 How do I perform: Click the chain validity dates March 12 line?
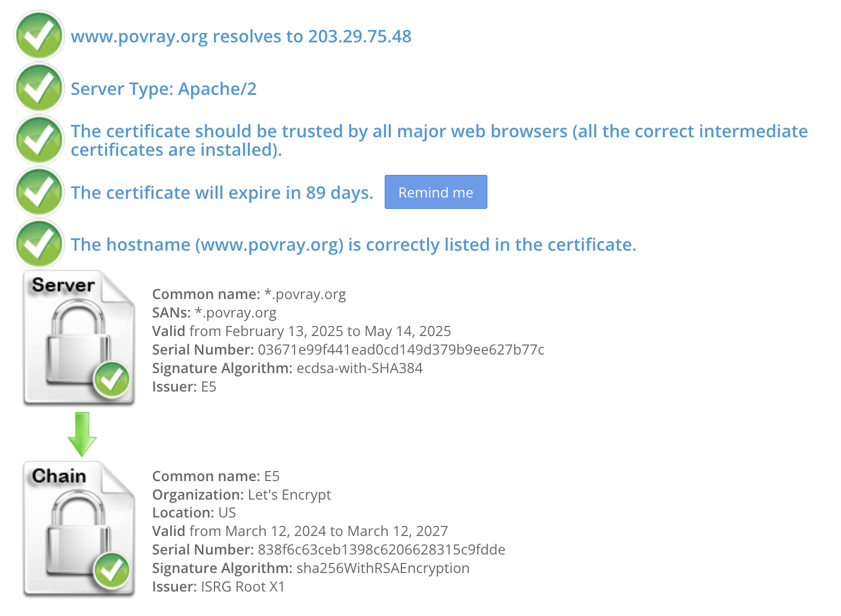point(300,531)
